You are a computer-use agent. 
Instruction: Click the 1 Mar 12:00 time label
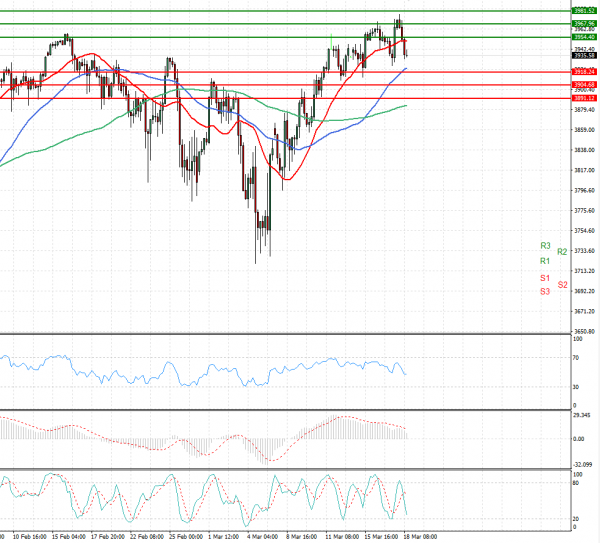pyautogui.click(x=224, y=537)
